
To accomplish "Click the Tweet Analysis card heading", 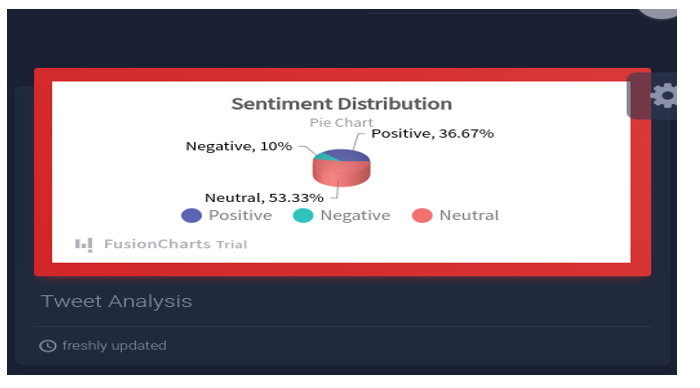I will click(117, 301).
